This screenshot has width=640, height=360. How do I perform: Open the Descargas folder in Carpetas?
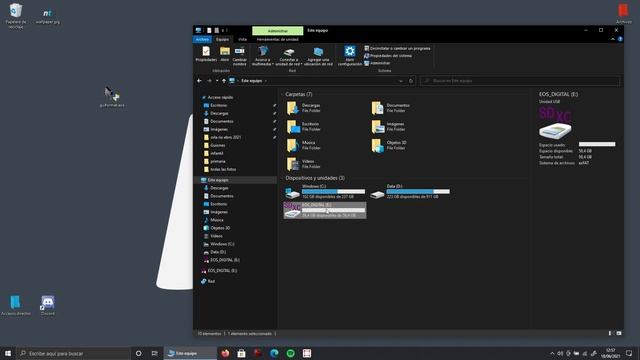coord(304,108)
